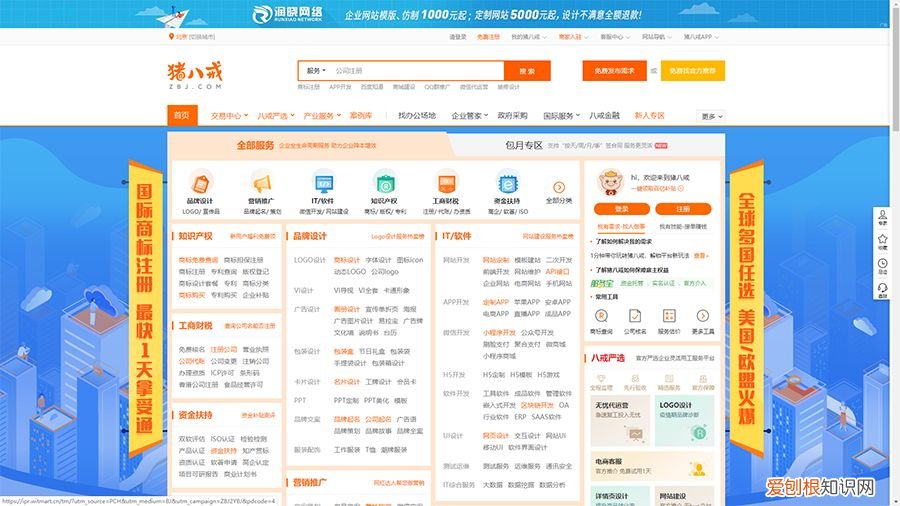
Task: Click the location pin icon near 北京
Action: pyautogui.click(x=171, y=36)
